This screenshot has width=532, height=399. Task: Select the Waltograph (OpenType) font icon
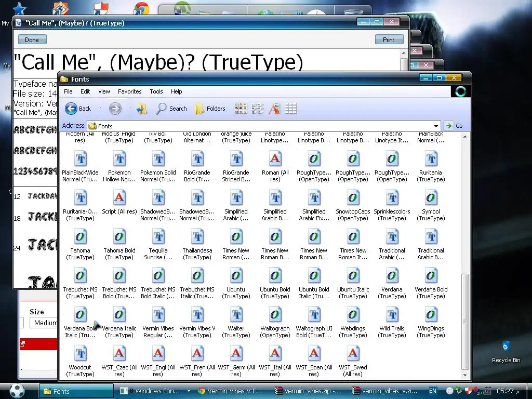click(x=275, y=315)
